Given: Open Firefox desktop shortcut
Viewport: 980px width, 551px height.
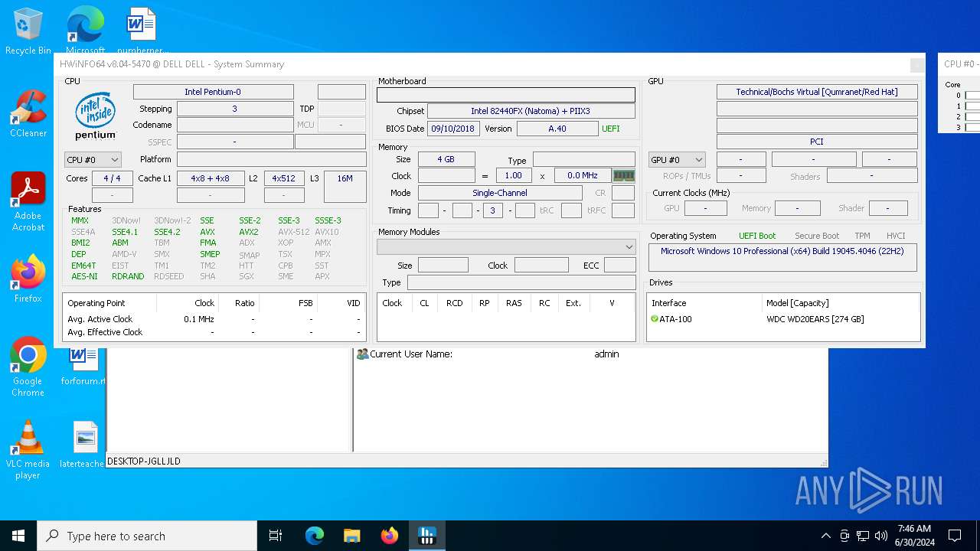Looking at the screenshot, I should click(28, 279).
